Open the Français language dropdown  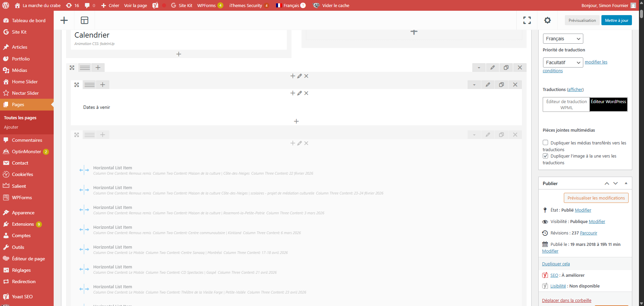(x=563, y=39)
